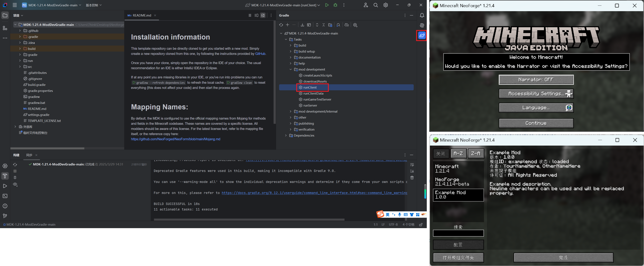Open the 版本控制 dropdown
Viewport: 644px width, 266px height.
tap(94, 5)
